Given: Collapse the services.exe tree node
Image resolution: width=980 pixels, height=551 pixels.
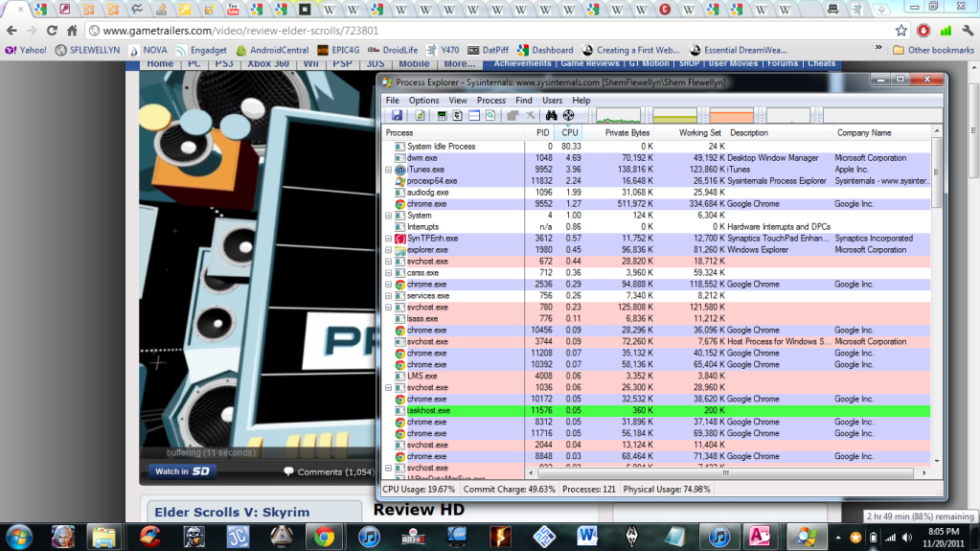Looking at the screenshot, I should point(389,296).
